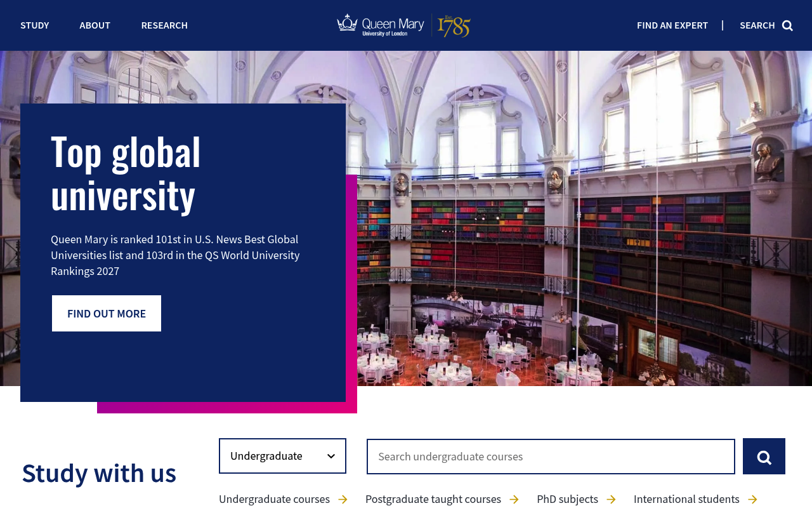
Task: Open Undergraduate courses link
Action: click(283, 499)
